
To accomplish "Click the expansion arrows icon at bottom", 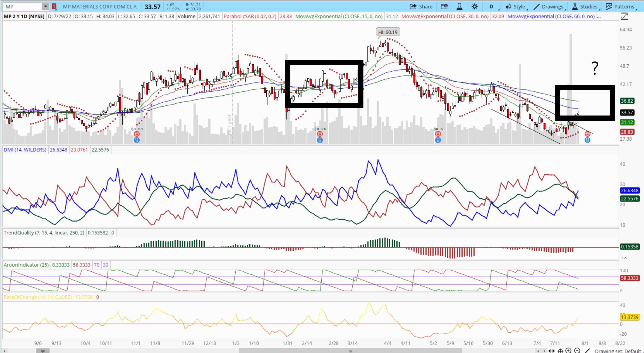I will (x=551, y=351).
